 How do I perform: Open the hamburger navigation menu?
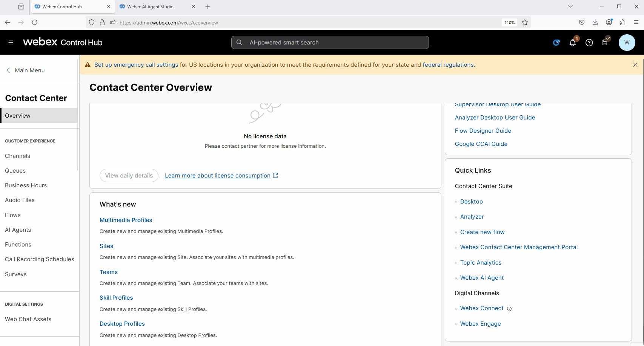[x=11, y=43]
